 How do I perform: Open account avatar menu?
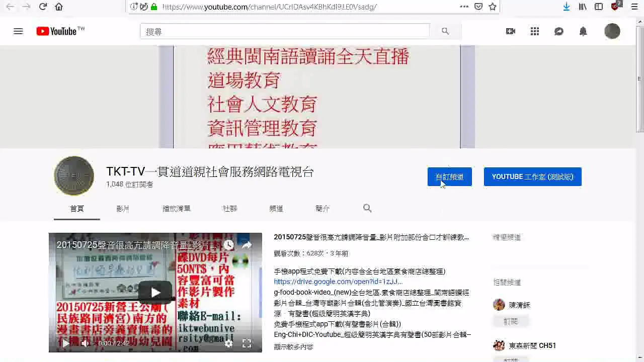coord(612,31)
